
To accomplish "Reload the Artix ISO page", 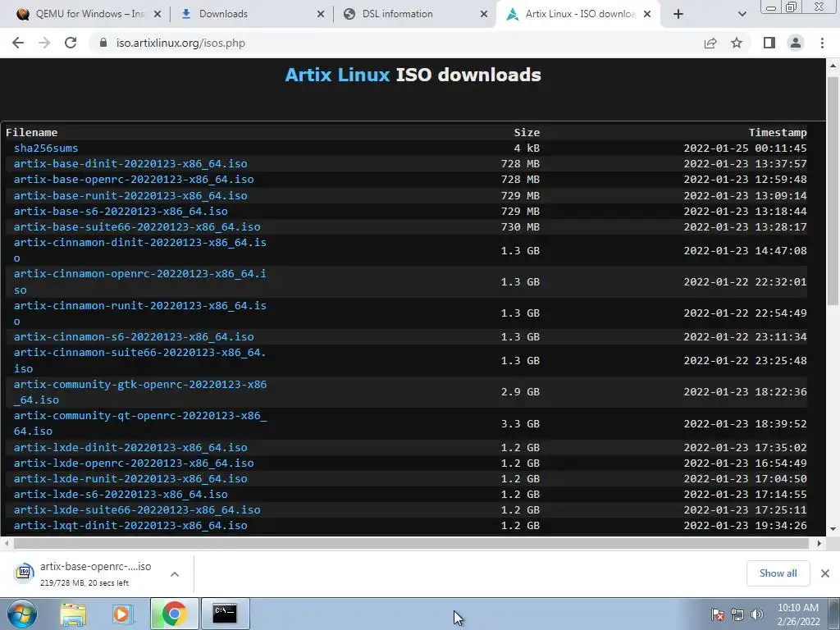I will coord(71,43).
